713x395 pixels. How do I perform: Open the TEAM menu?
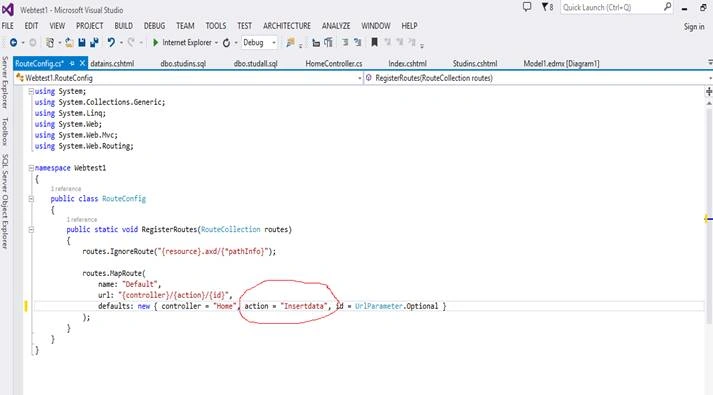pos(185,26)
